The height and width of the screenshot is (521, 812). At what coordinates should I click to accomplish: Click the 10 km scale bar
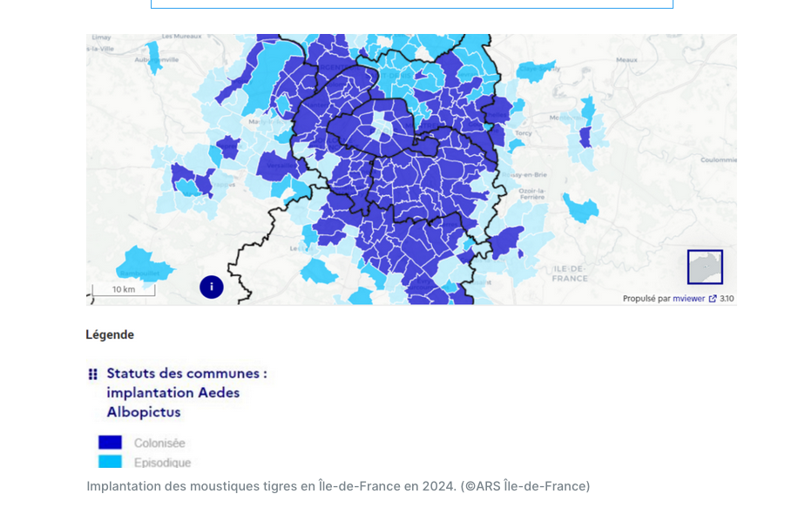coord(124,290)
